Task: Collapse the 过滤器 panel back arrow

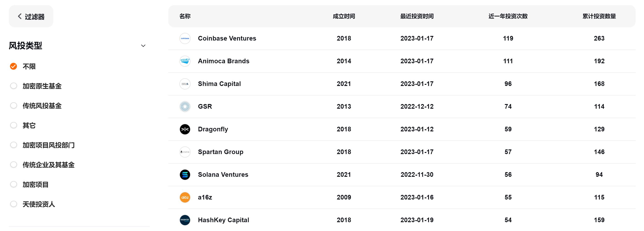Action: tap(20, 16)
